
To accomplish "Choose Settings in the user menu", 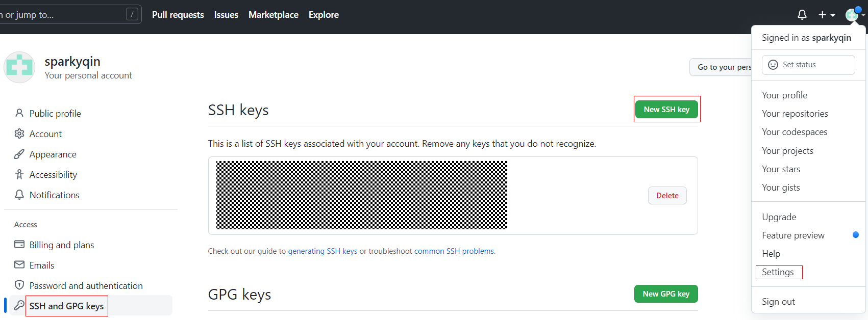I will click(778, 272).
